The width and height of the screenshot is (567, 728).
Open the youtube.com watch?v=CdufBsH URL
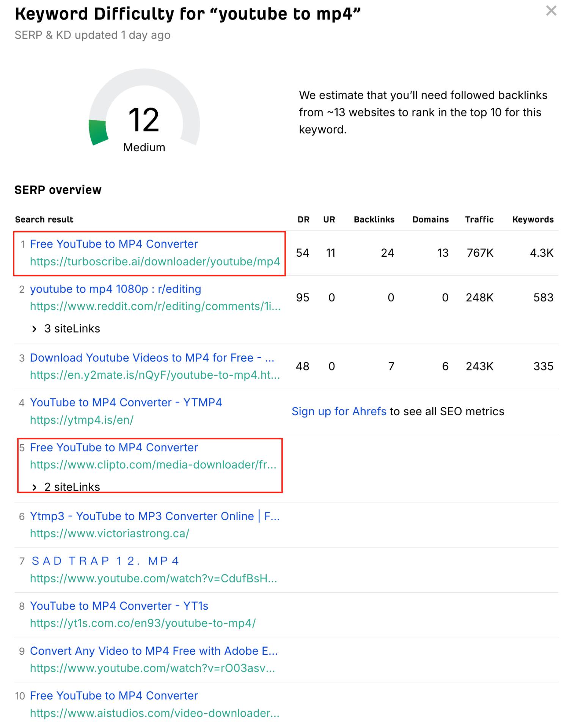[154, 578]
